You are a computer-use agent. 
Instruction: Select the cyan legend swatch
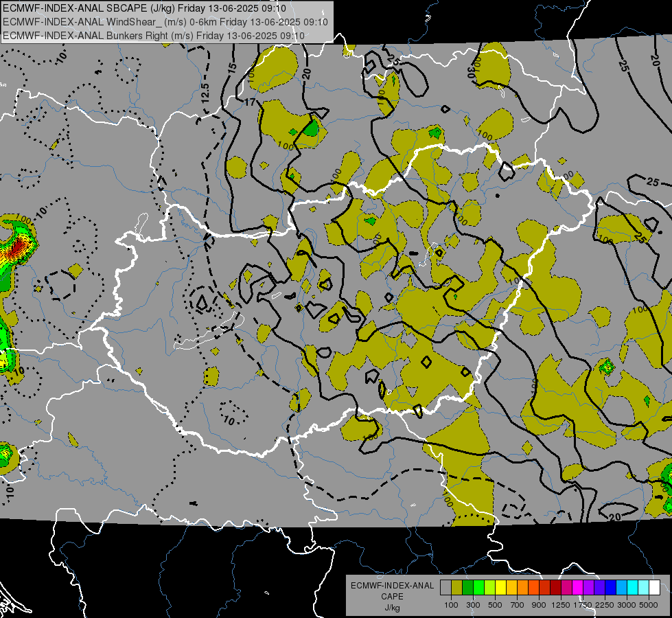633,588
